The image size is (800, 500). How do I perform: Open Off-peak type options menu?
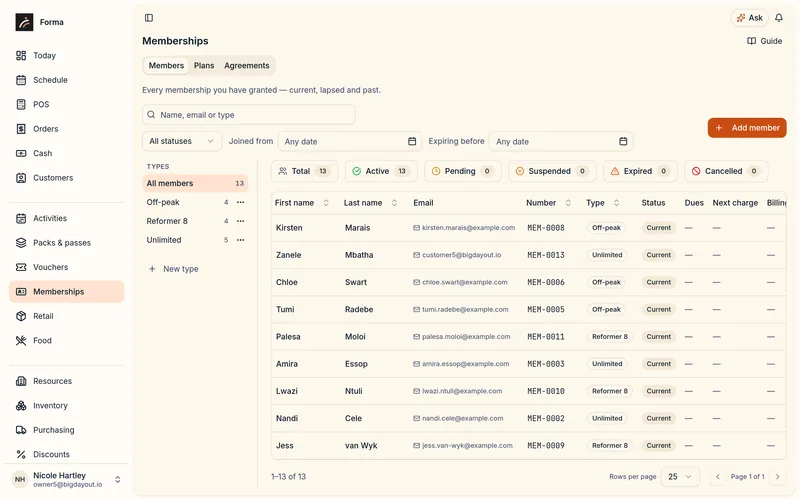[x=240, y=203]
